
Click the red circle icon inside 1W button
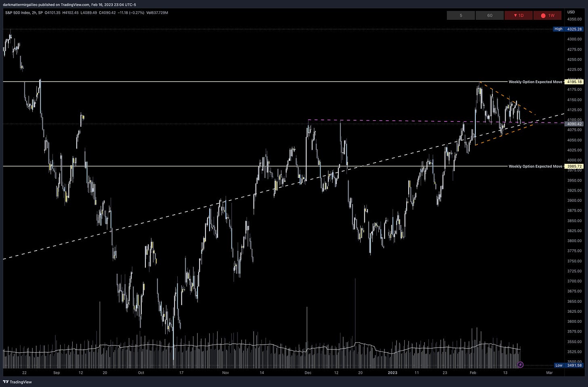tap(544, 15)
